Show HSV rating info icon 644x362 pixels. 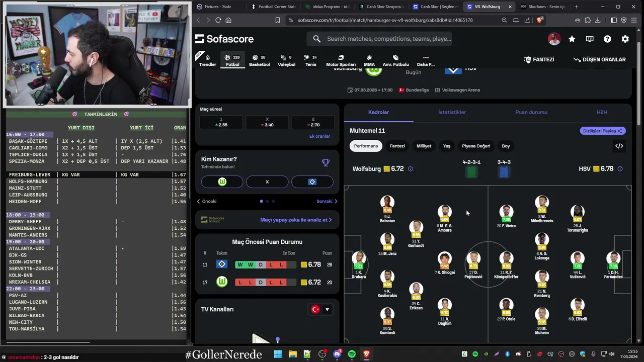[620, 169]
